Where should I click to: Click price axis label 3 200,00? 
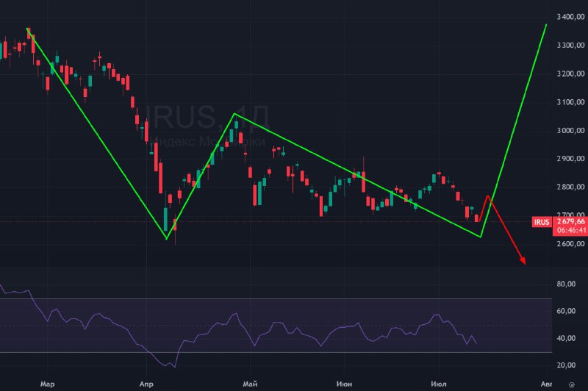pos(571,73)
